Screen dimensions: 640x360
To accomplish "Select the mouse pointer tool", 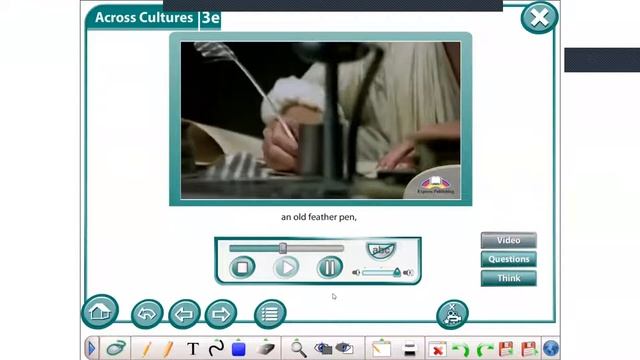I will click(116, 349).
